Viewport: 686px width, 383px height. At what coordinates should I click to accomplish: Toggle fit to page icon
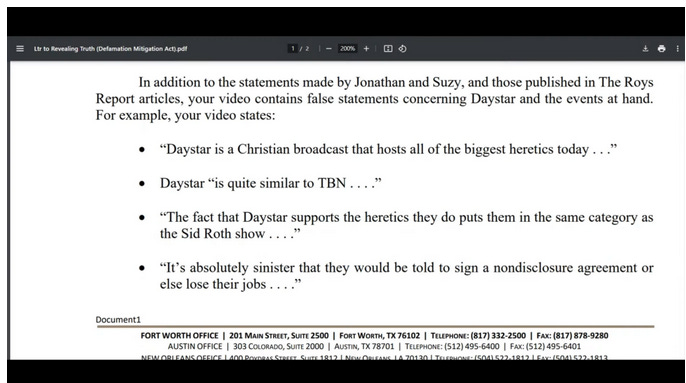[x=388, y=49]
